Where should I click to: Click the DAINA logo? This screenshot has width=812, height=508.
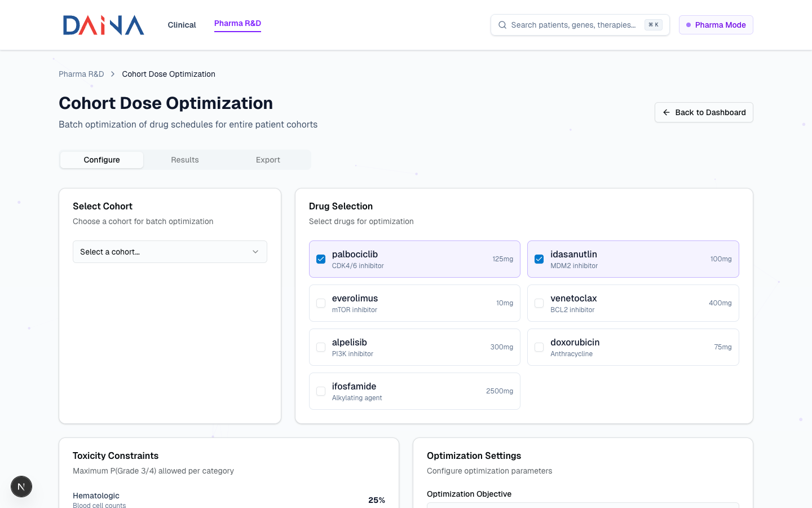(103, 25)
